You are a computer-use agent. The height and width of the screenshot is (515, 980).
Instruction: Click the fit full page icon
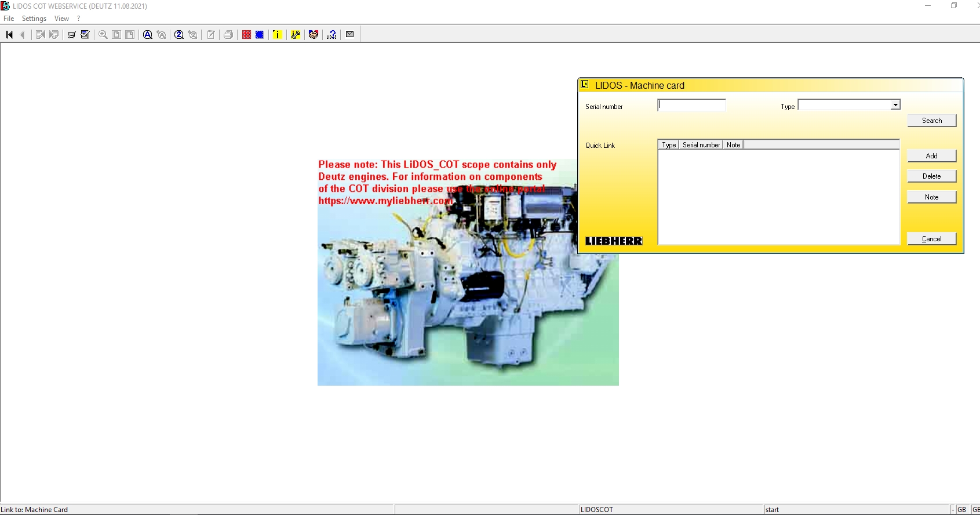(x=116, y=35)
